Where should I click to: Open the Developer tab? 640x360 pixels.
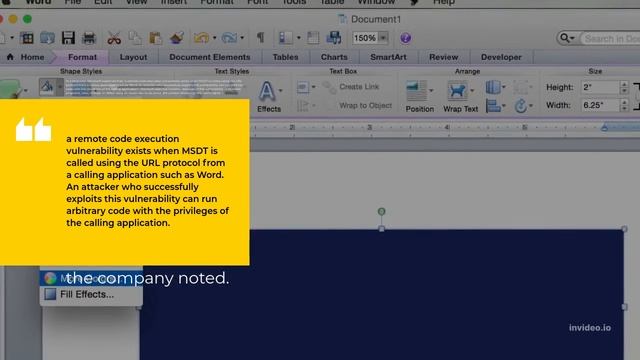point(501,57)
